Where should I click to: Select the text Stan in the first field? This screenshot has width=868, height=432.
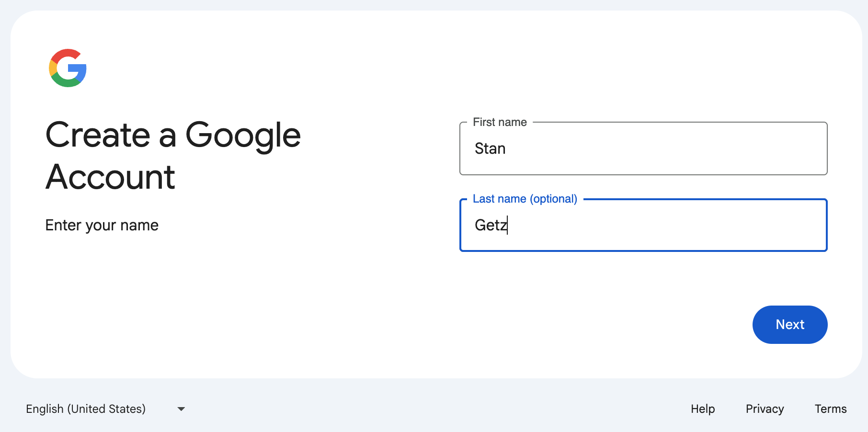coord(490,148)
